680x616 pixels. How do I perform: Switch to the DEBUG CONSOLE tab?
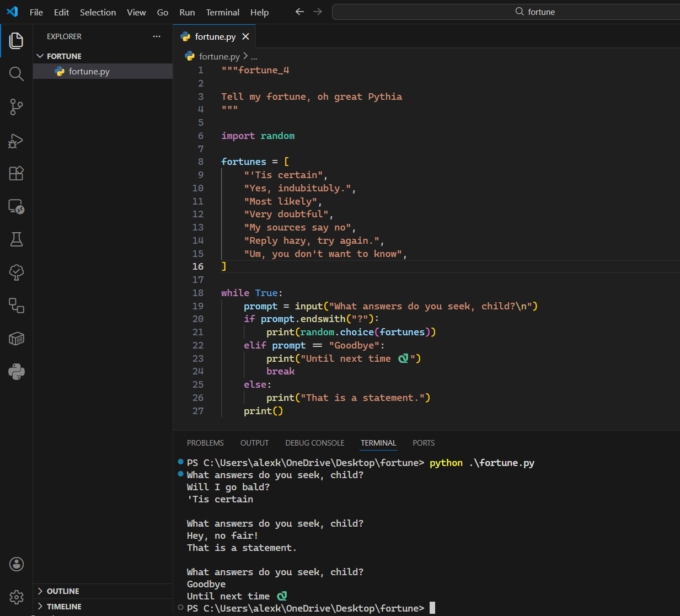coord(314,443)
